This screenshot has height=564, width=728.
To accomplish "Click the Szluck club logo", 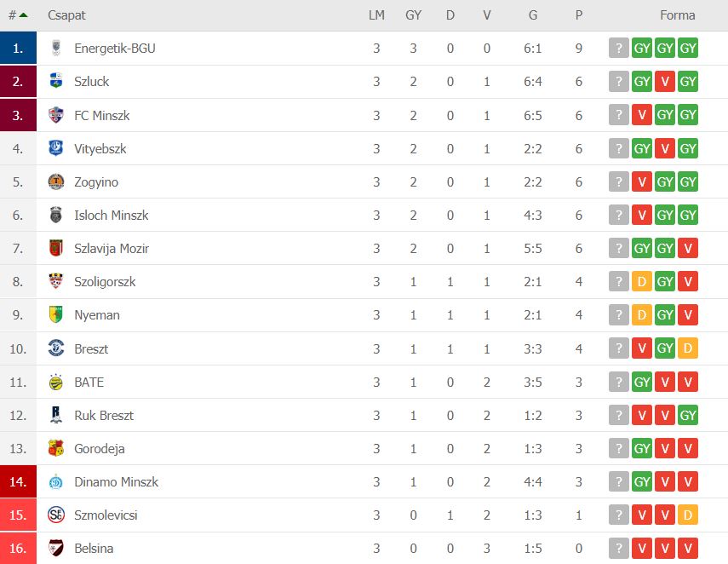I will click(55, 81).
